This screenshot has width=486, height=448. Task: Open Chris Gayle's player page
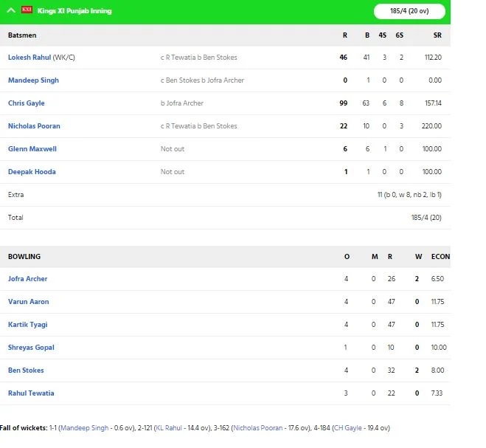tap(27, 103)
